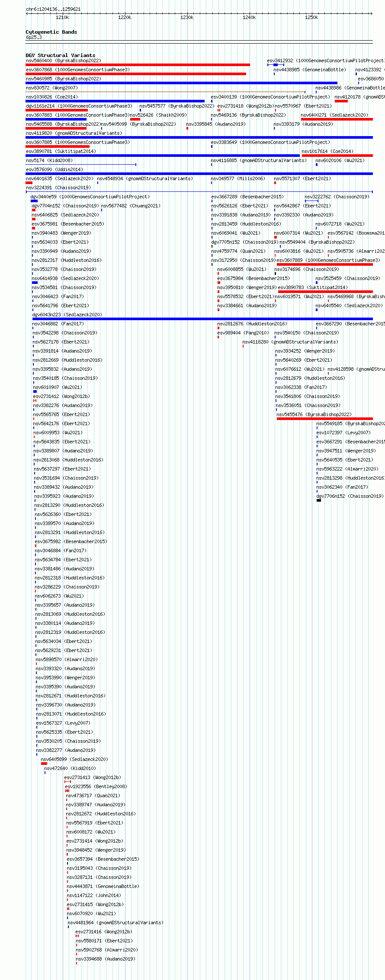Viewport: 385px width, 980px height.
Task: Click nsv3222762 (Chaisson2019) label
Action: point(337,197)
